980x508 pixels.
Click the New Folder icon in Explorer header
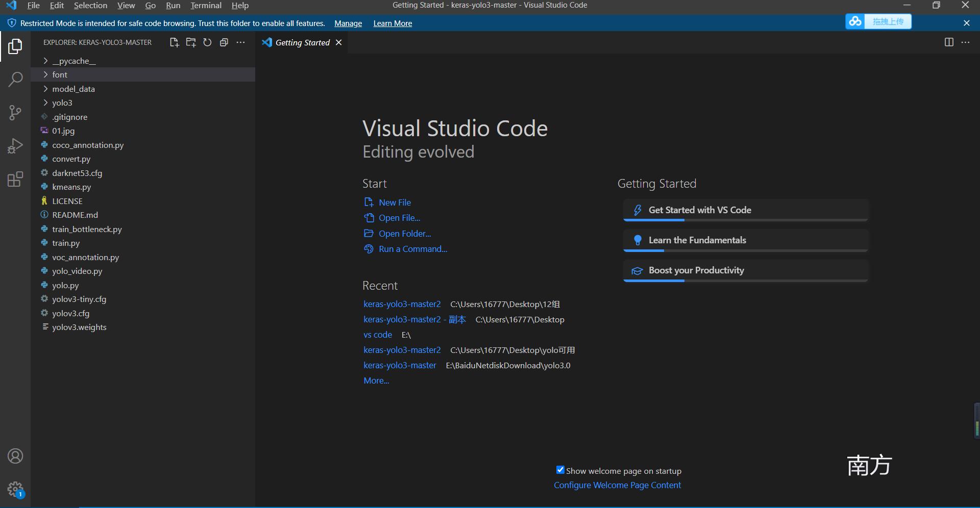(x=191, y=42)
